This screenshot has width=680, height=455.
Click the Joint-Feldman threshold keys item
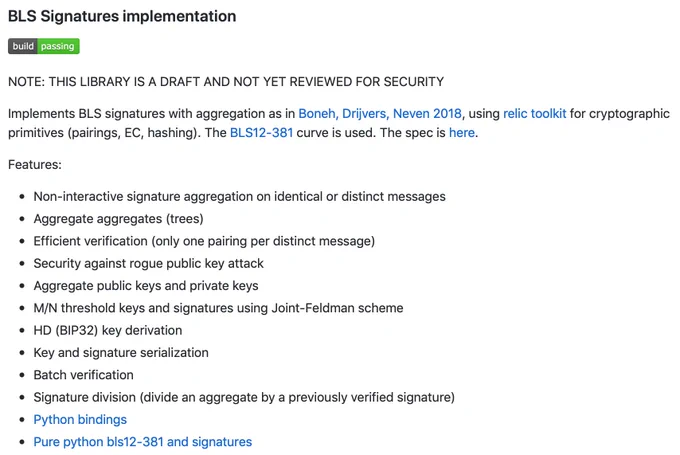(x=219, y=308)
